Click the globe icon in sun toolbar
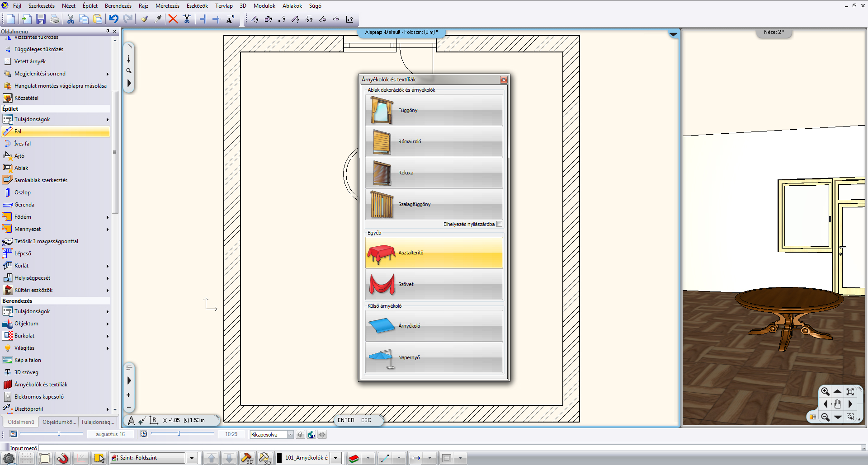Viewport: 868px width, 465px height. tap(311, 435)
